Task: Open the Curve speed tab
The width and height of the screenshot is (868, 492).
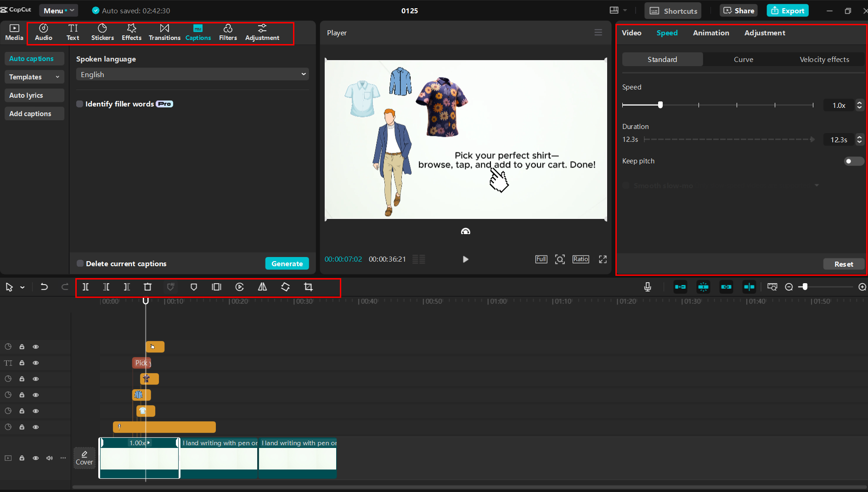Action: point(743,59)
